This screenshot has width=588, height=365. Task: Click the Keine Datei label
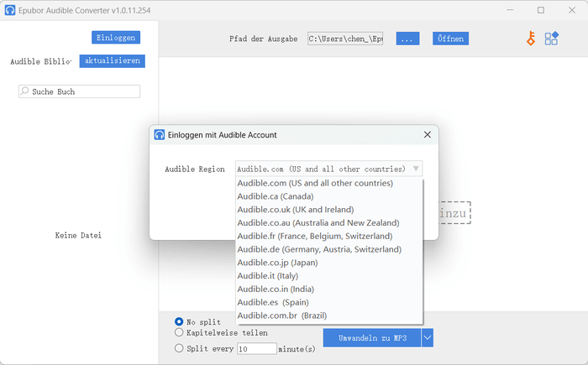click(78, 235)
